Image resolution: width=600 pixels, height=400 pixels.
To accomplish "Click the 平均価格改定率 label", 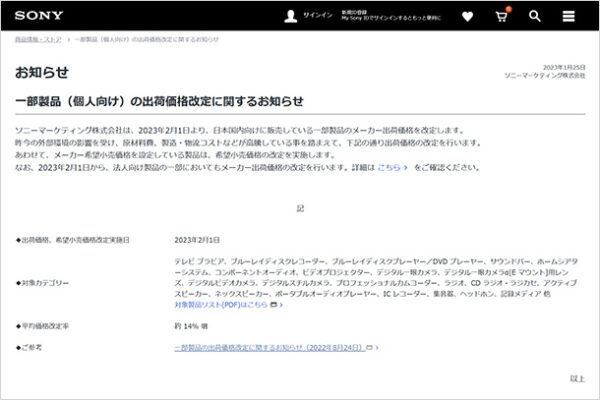I will click(x=42, y=326).
